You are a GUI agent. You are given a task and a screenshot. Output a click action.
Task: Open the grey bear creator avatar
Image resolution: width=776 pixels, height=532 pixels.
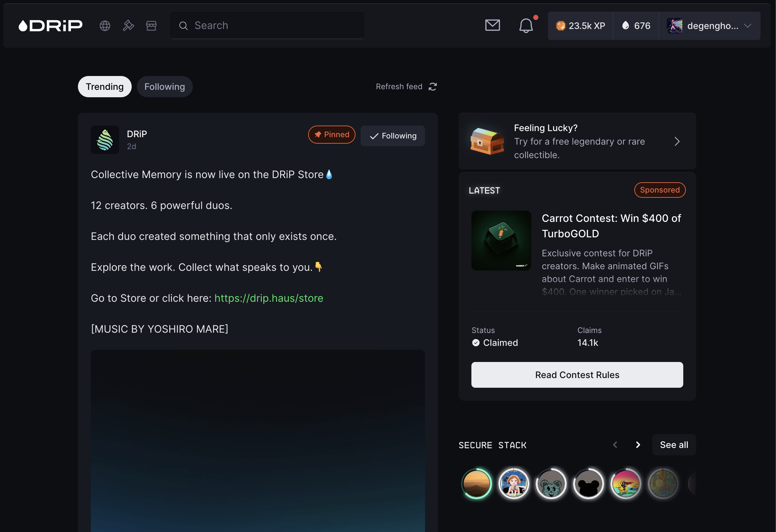coord(551,483)
